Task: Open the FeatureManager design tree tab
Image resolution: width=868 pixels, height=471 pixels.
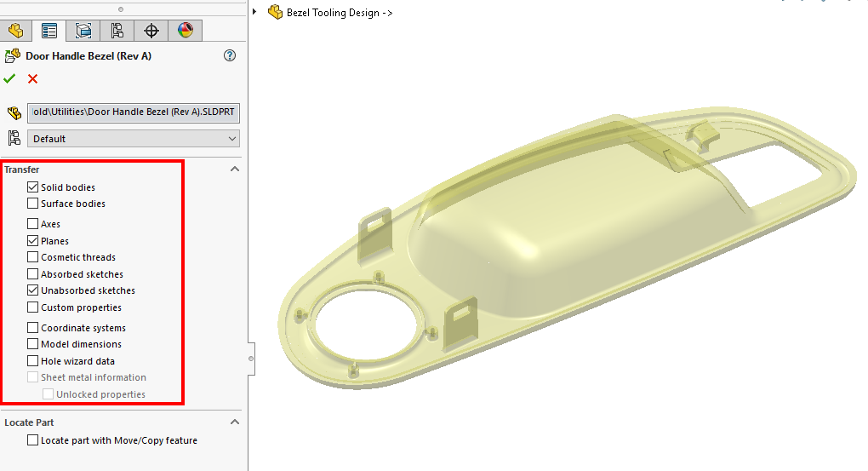Action: tap(15, 32)
